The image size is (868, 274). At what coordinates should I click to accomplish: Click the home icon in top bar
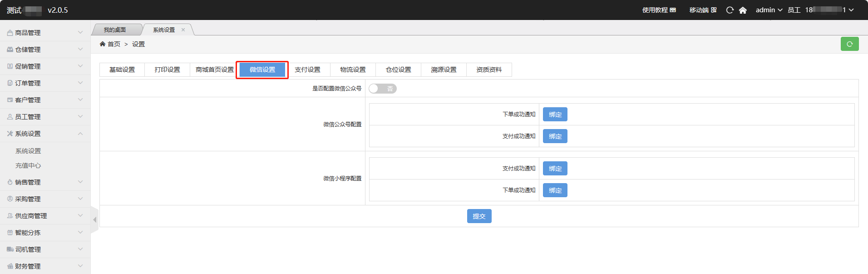743,10
